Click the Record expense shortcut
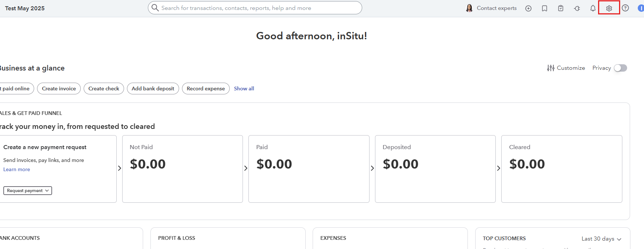This screenshot has height=249, width=644. click(206, 89)
